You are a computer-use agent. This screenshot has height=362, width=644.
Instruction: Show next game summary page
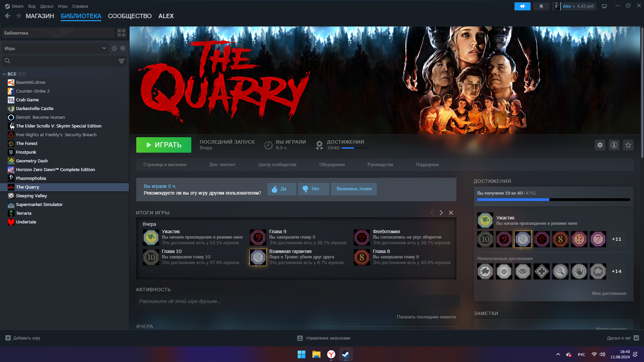441,213
